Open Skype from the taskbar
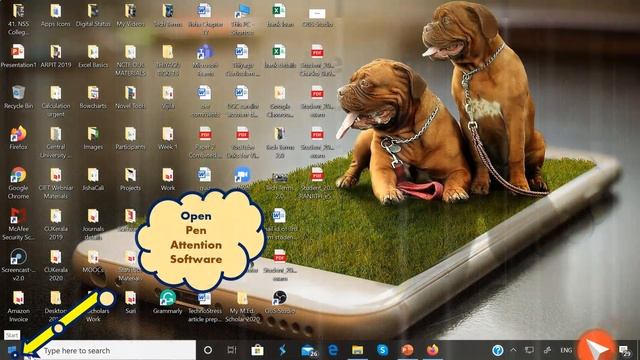 [x=382, y=350]
